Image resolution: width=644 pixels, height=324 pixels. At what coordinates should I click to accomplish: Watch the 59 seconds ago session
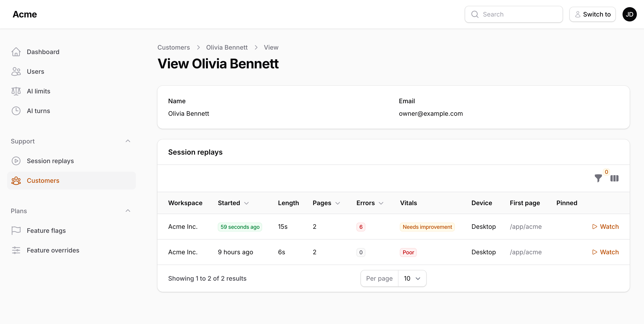tap(605, 227)
